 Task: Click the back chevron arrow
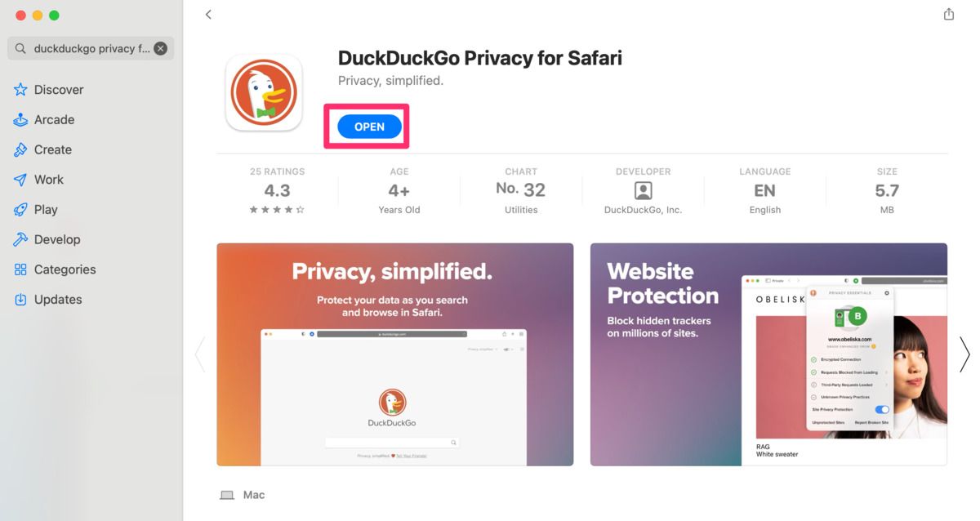click(x=208, y=15)
